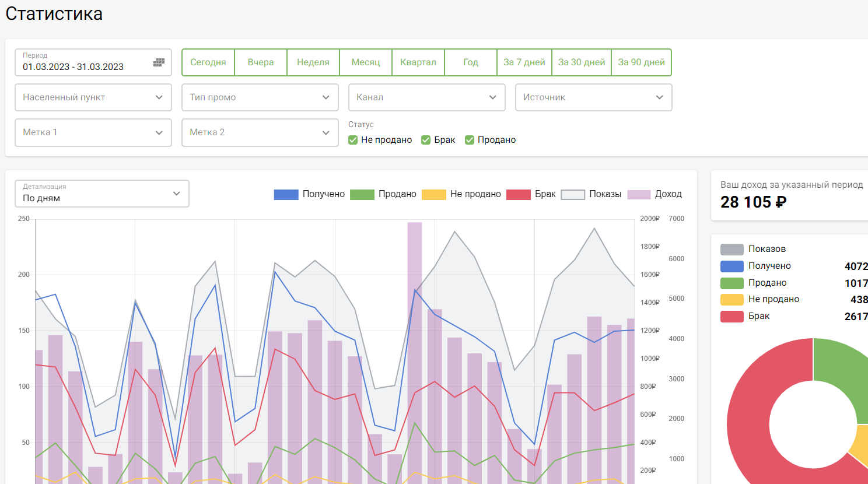Screen dimensions: 868x484
Task: Open the Метка 2 dropdown
Action: [260, 132]
